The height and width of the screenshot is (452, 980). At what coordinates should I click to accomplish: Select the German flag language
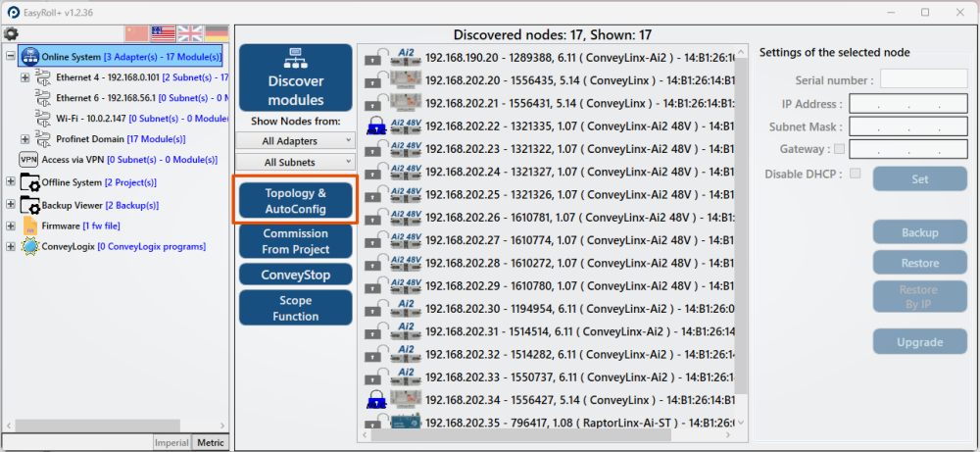click(x=217, y=33)
